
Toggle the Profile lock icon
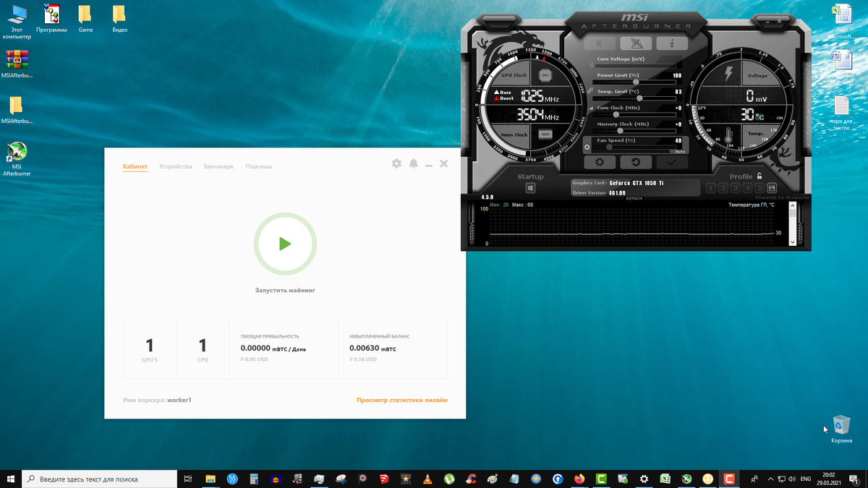coord(759,176)
